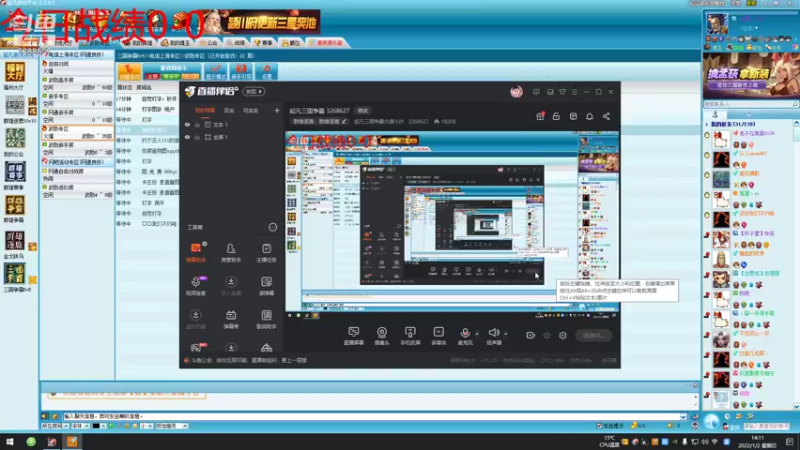
Task: Collapse the 工具箱 toolbox panel
Action: (x=273, y=227)
